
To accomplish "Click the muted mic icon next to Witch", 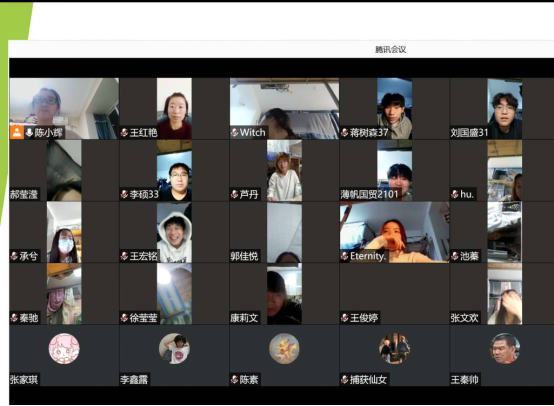I will [x=235, y=133].
